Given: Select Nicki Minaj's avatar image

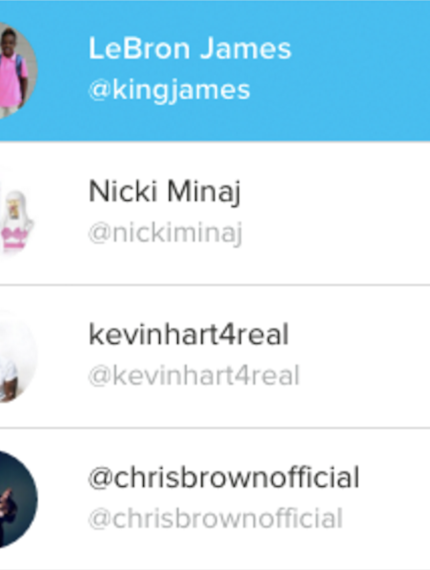Looking at the screenshot, I should coord(17,213).
